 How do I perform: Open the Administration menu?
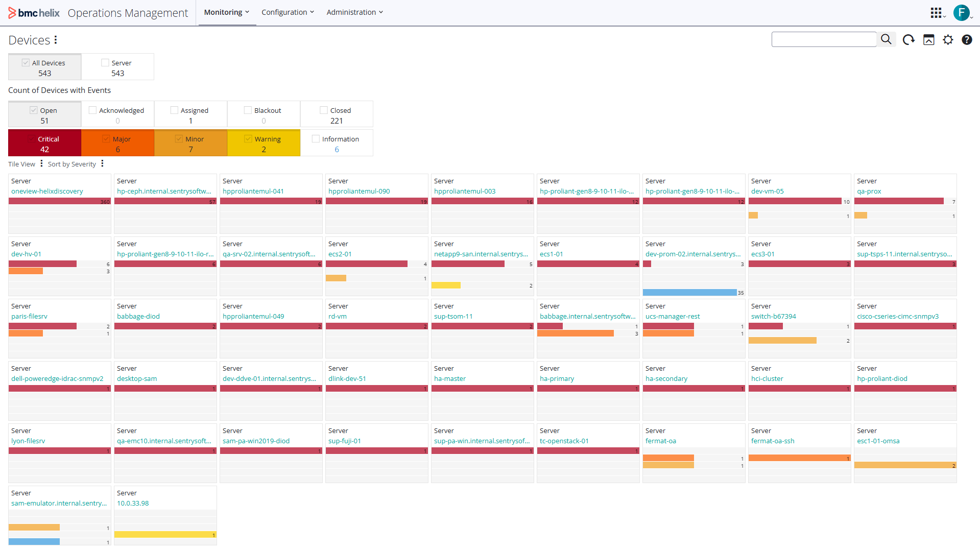[354, 12]
